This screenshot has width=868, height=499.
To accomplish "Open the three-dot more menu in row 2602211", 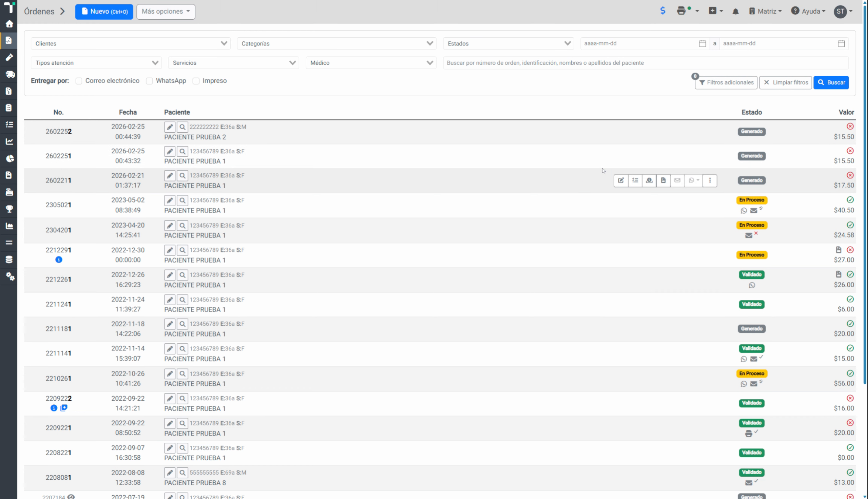I will 709,180.
